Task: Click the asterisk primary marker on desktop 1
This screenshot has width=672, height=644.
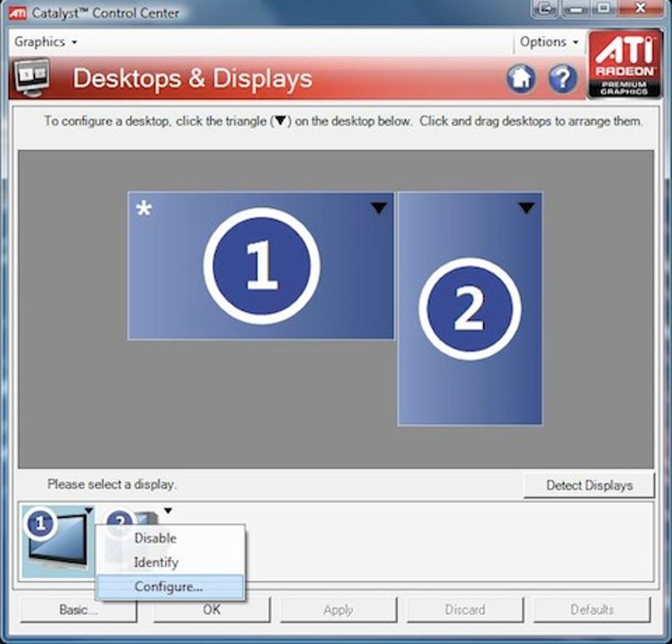Action: [144, 210]
